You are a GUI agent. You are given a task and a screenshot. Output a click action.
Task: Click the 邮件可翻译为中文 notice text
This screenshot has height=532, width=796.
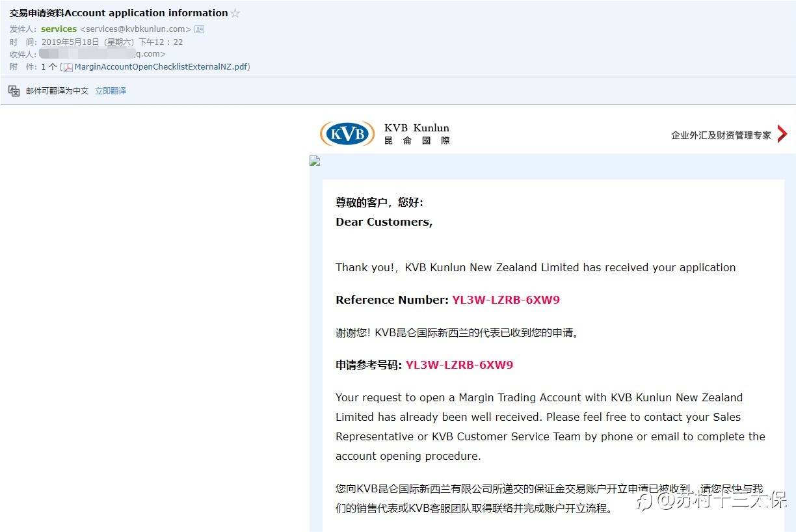click(57, 91)
